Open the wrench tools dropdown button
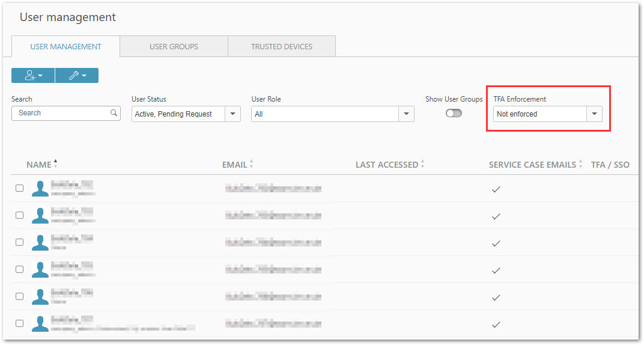Screen dimensions: 644x345 [x=77, y=76]
